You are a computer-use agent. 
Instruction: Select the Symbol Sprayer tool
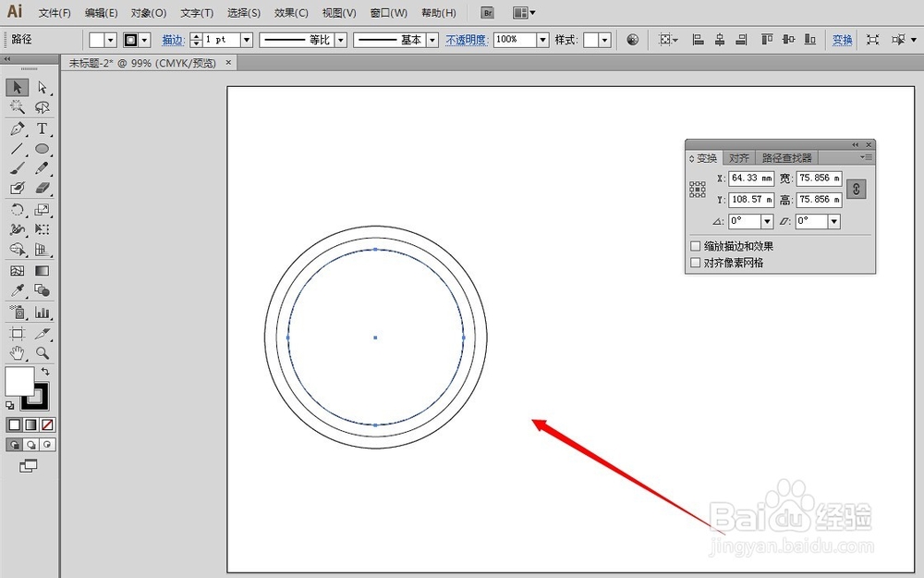click(x=17, y=312)
